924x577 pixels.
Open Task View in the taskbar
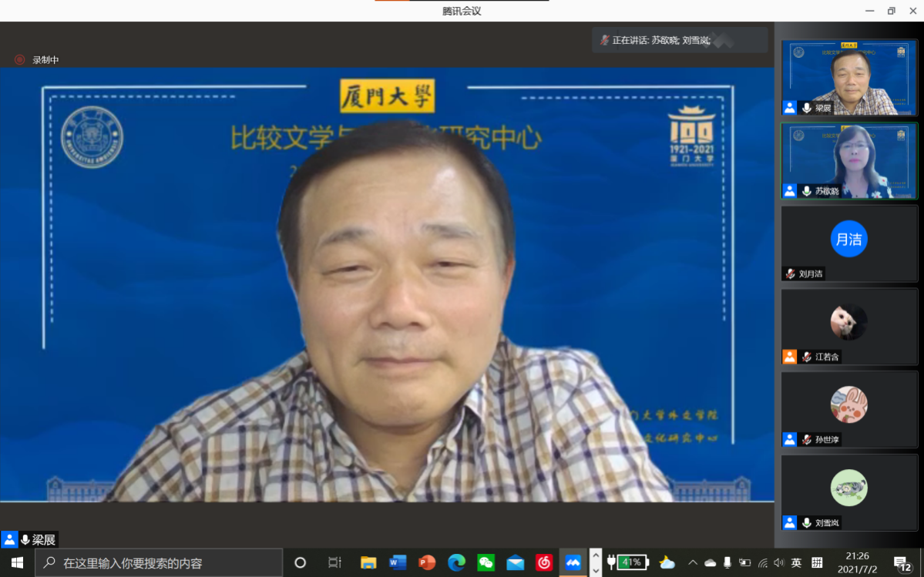334,562
